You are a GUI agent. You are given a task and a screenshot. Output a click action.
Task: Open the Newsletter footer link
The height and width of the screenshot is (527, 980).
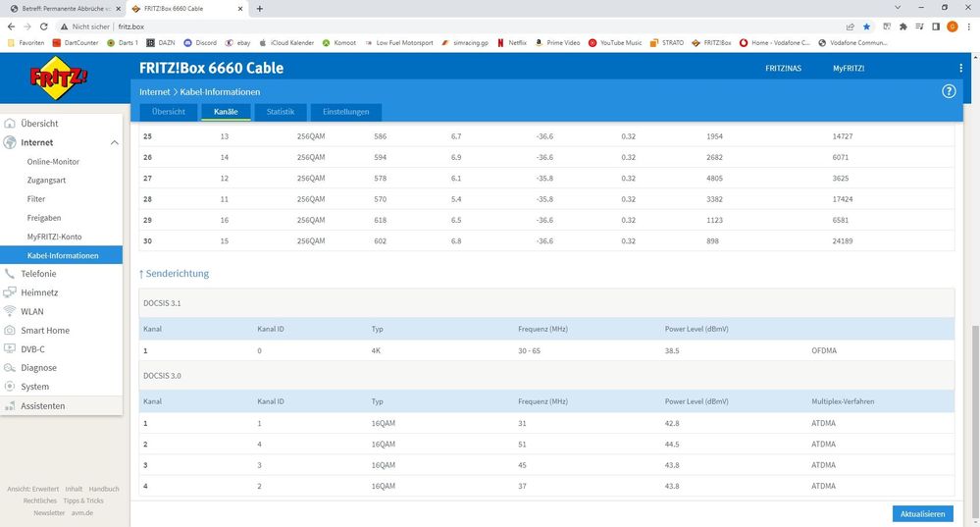[49, 512]
